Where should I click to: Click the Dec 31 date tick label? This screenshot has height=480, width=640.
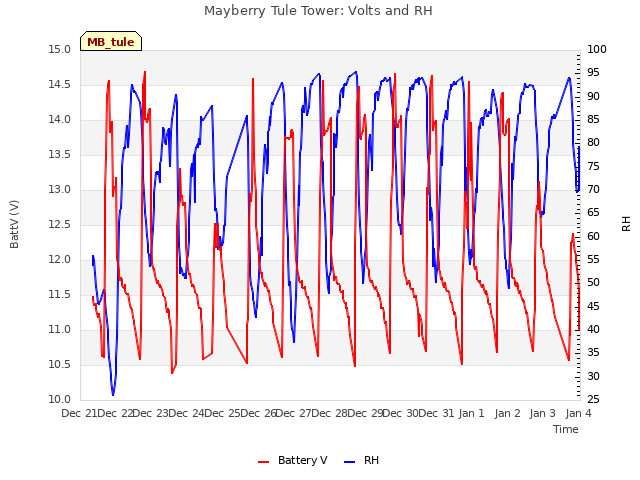click(437, 413)
